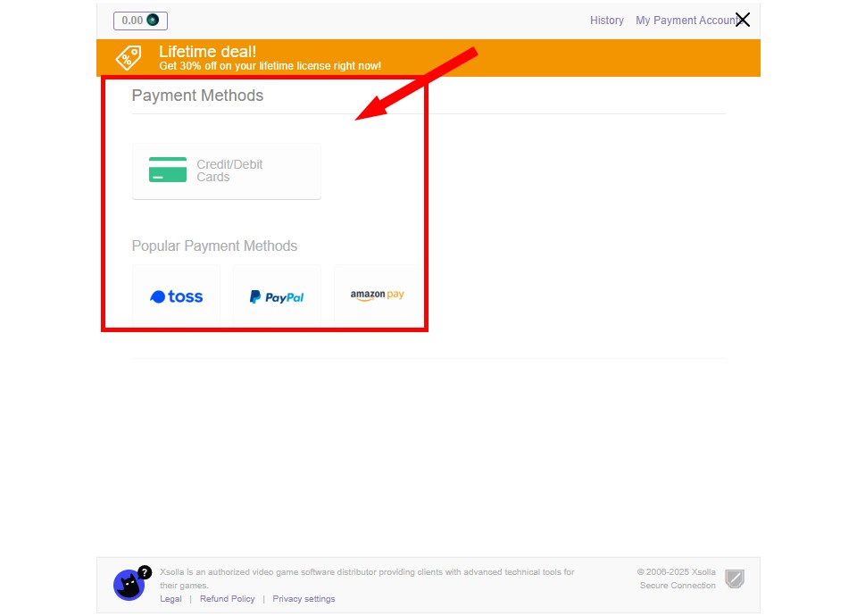This screenshot has width=857, height=616.
Task: Open the Legal link in footer
Action: click(x=171, y=599)
